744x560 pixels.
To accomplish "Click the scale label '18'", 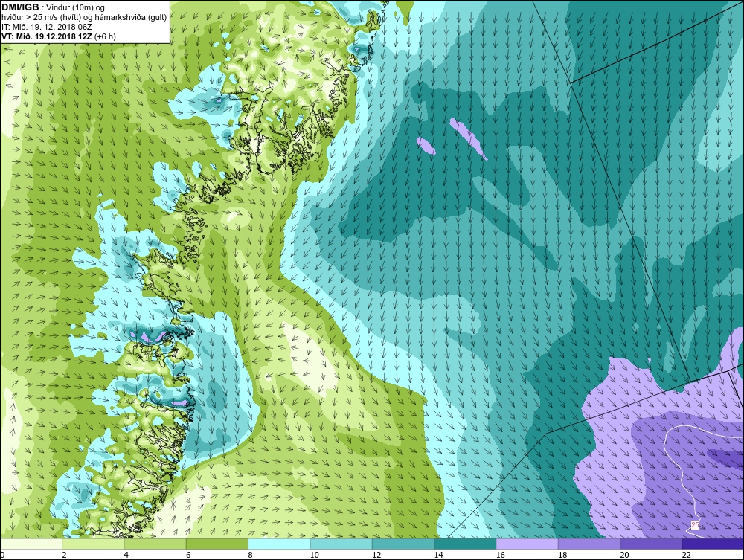I will pos(562,556).
